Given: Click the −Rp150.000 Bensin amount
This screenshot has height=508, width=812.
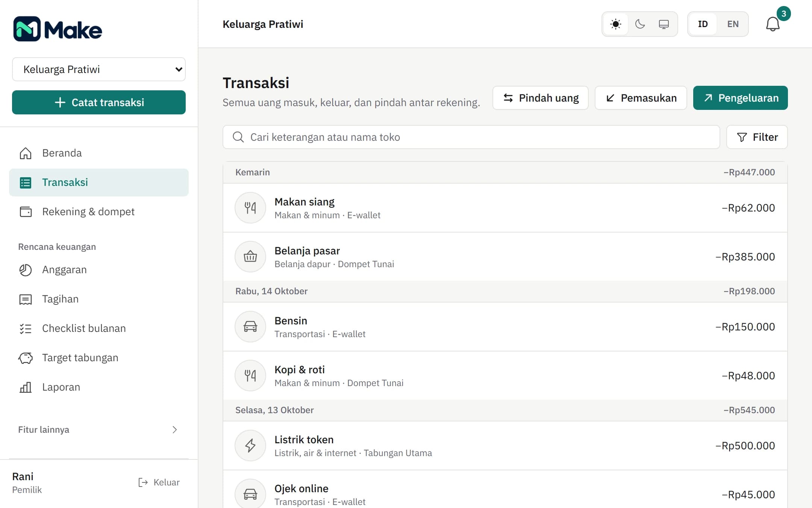Looking at the screenshot, I should 745,327.
